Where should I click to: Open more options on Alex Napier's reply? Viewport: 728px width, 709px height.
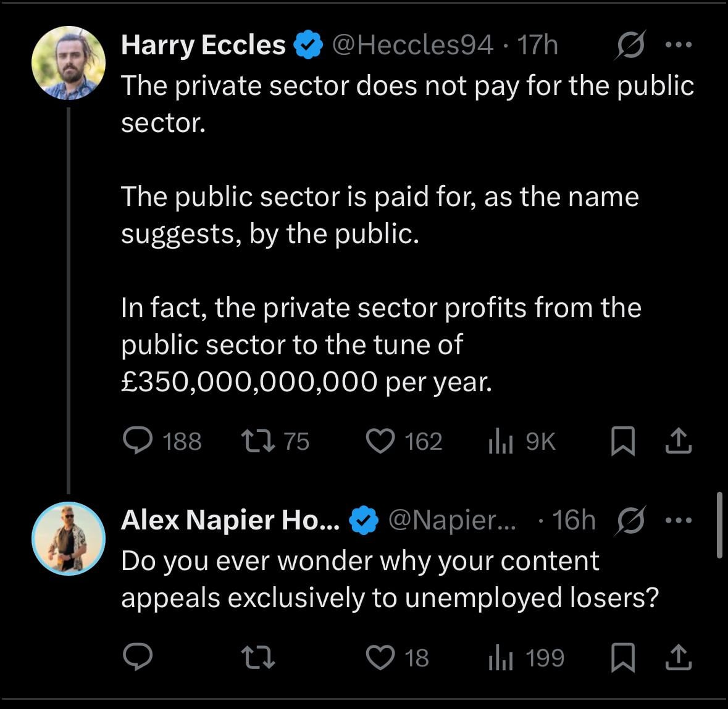679,520
